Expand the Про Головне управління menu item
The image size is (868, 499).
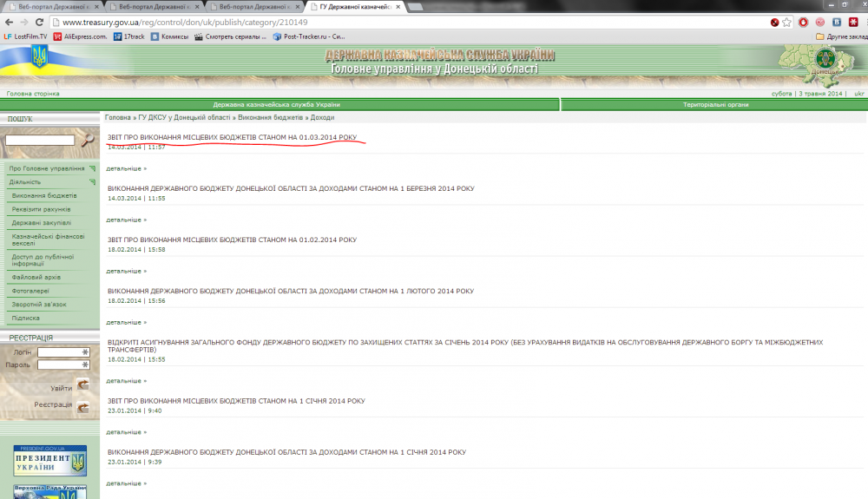[x=47, y=168]
